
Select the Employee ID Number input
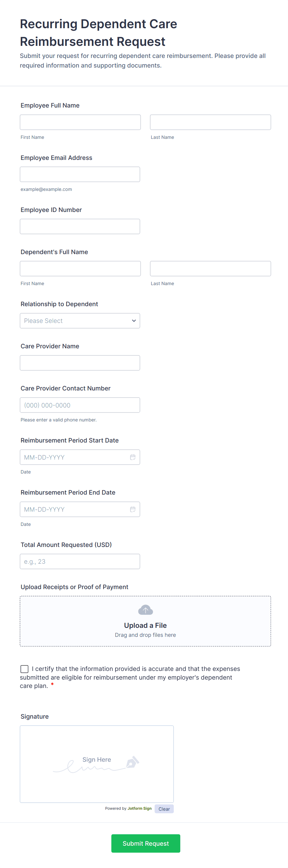tap(80, 227)
